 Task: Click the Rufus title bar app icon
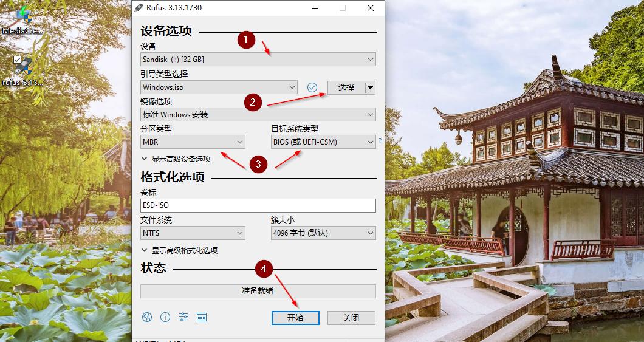[x=139, y=8]
